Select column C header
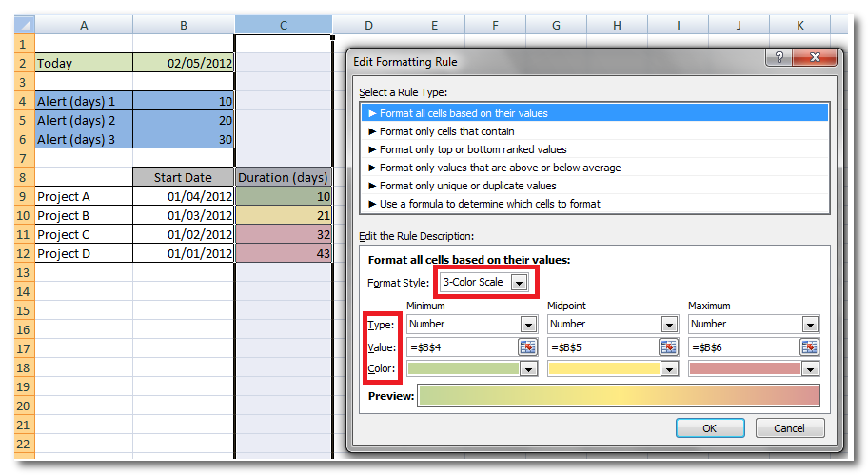The image size is (868, 475). [x=284, y=26]
